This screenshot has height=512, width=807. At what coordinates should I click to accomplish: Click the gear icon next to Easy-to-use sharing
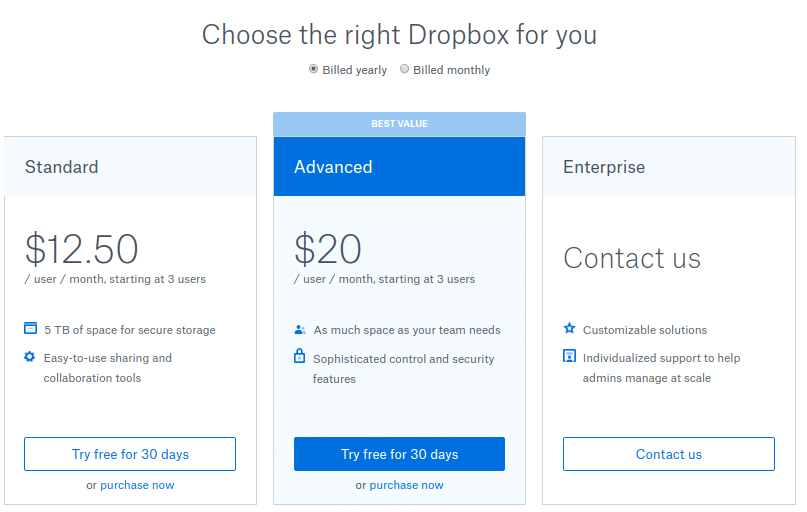pos(30,357)
